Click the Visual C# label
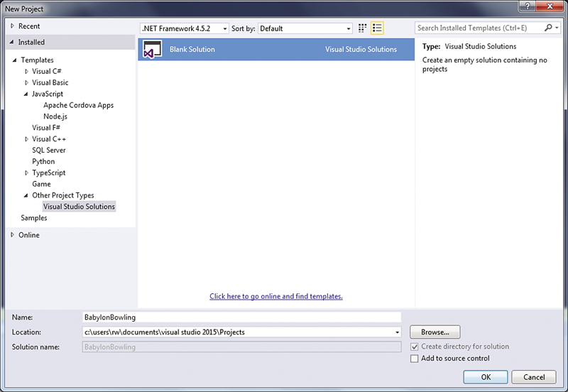Viewport: 568px width, 392px height. [x=46, y=72]
